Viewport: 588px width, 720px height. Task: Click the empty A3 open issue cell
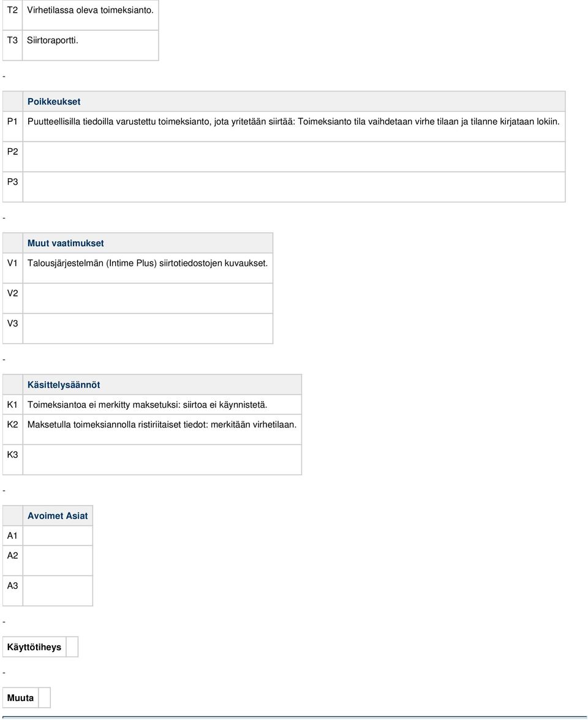(x=58, y=591)
